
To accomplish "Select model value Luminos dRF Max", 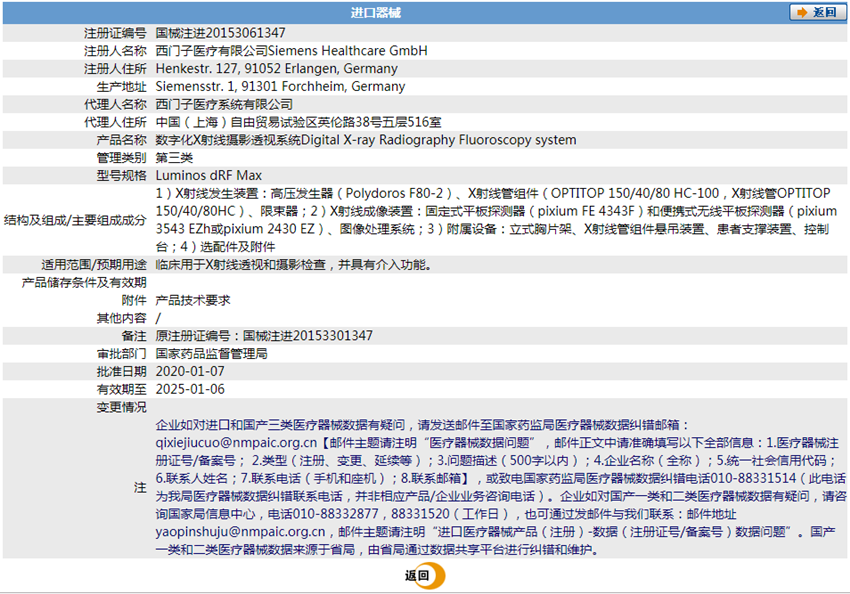I will [x=209, y=176].
